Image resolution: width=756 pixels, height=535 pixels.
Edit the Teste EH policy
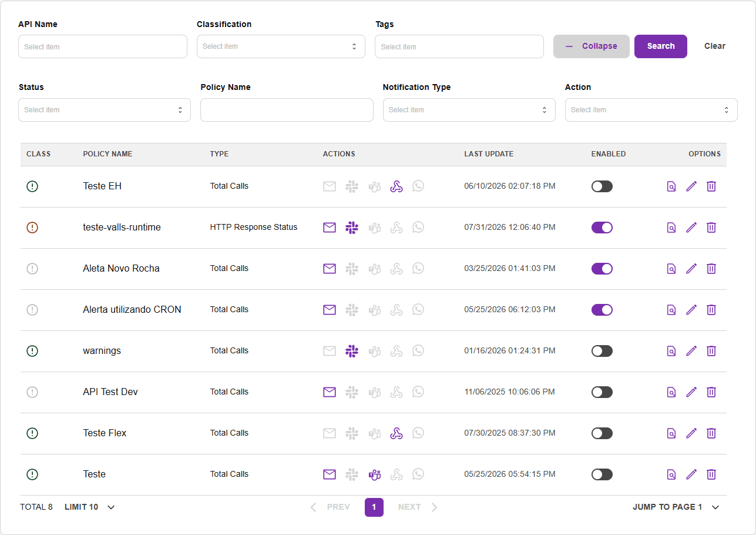coord(691,186)
